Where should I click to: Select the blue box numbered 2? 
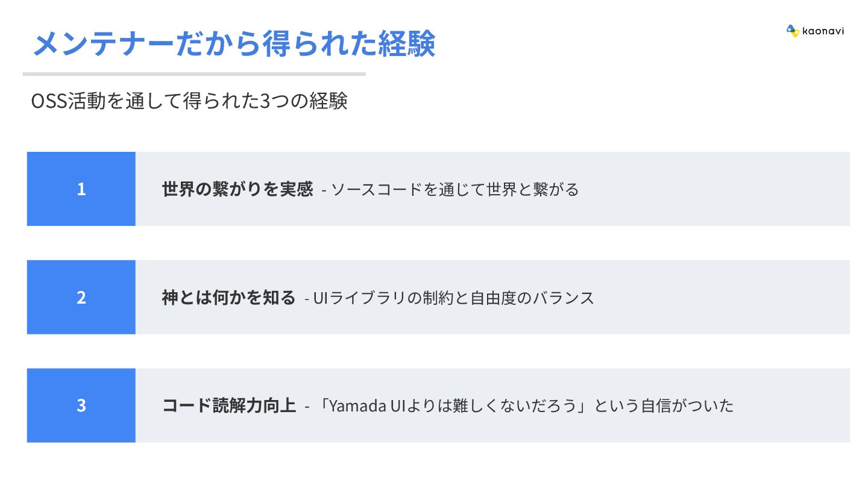(x=81, y=297)
